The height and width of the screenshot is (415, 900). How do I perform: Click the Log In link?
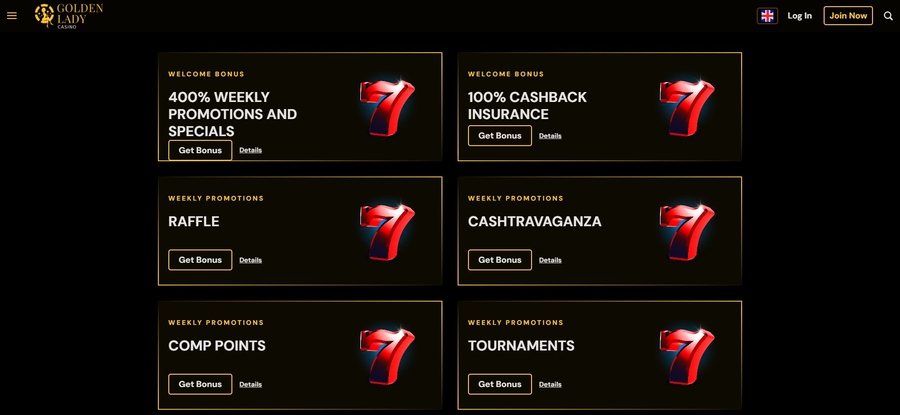click(800, 15)
